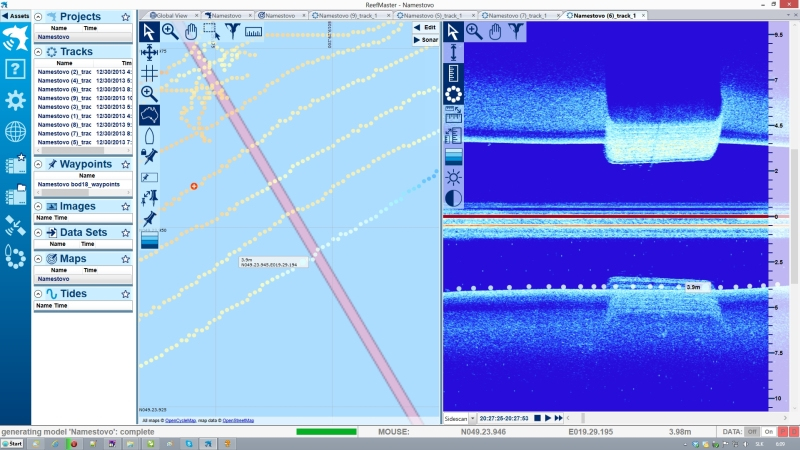
Task: Click the help question mark icon
Action: (x=15, y=69)
